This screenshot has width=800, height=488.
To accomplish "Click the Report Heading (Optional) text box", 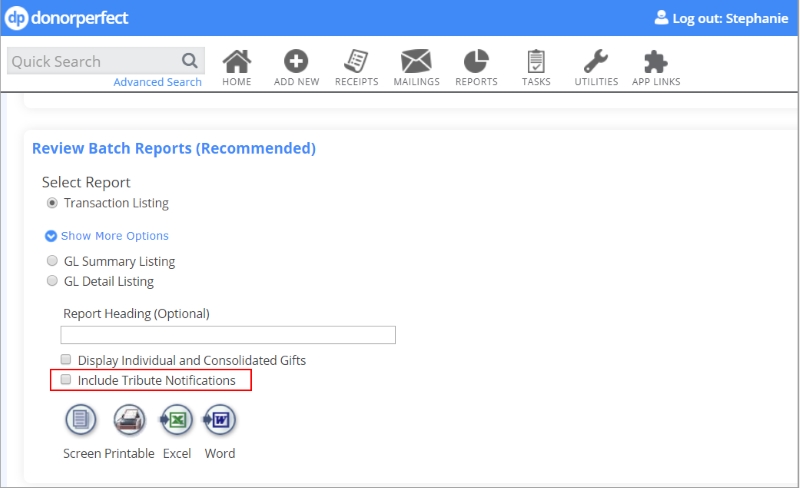I will (228, 335).
